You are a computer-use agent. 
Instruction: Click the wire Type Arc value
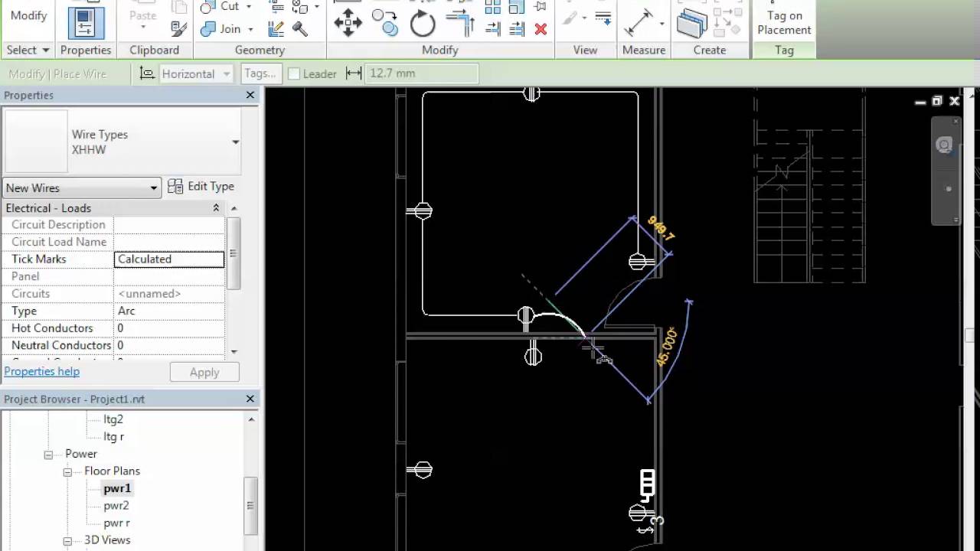pyautogui.click(x=169, y=311)
